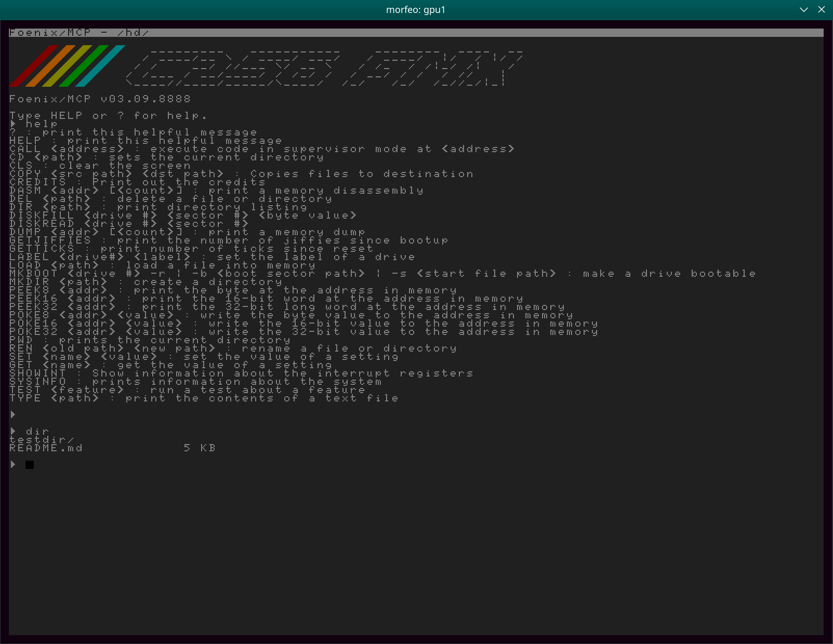Click the 'TYPE <path>' help line
This screenshot has height=644, width=833.
(x=204, y=398)
